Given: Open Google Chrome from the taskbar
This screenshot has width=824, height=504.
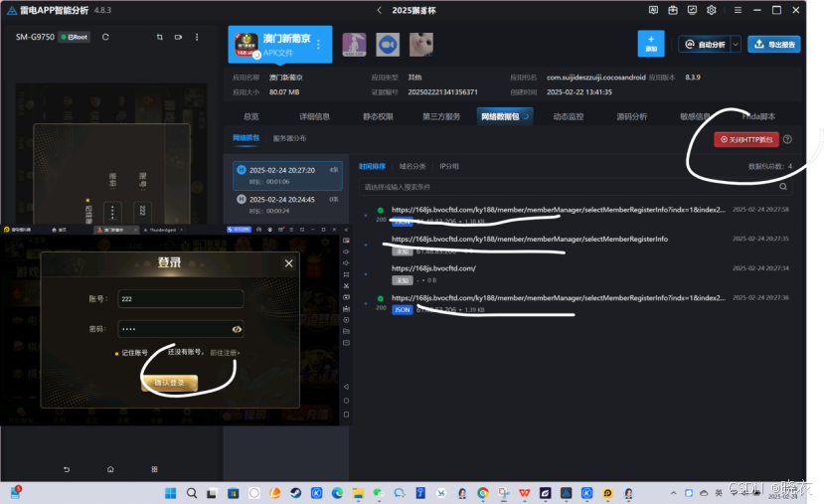Looking at the screenshot, I should pyautogui.click(x=482, y=493).
